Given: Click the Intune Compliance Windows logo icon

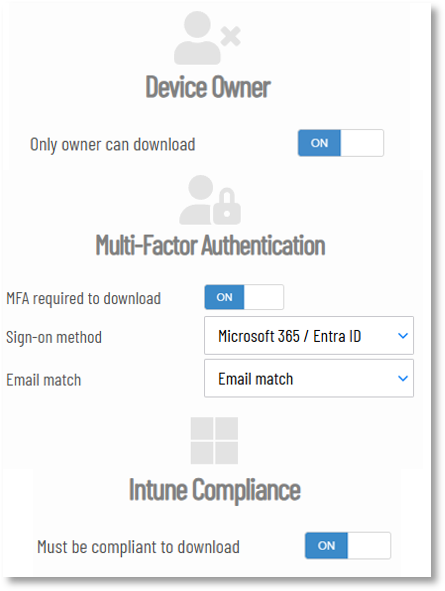Looking at the screenshot, I should coord(214,440).
